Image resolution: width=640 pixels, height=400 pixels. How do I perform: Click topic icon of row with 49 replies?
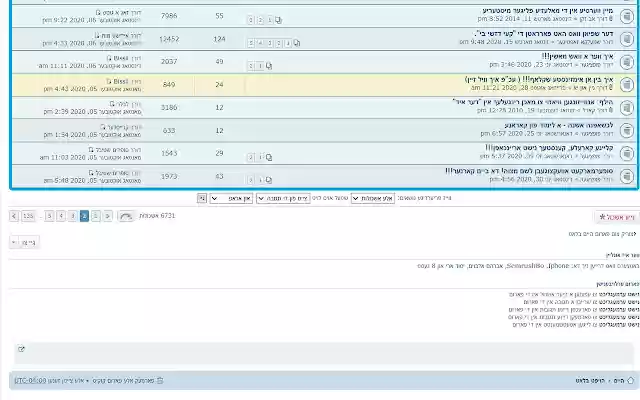click(627, 62)
